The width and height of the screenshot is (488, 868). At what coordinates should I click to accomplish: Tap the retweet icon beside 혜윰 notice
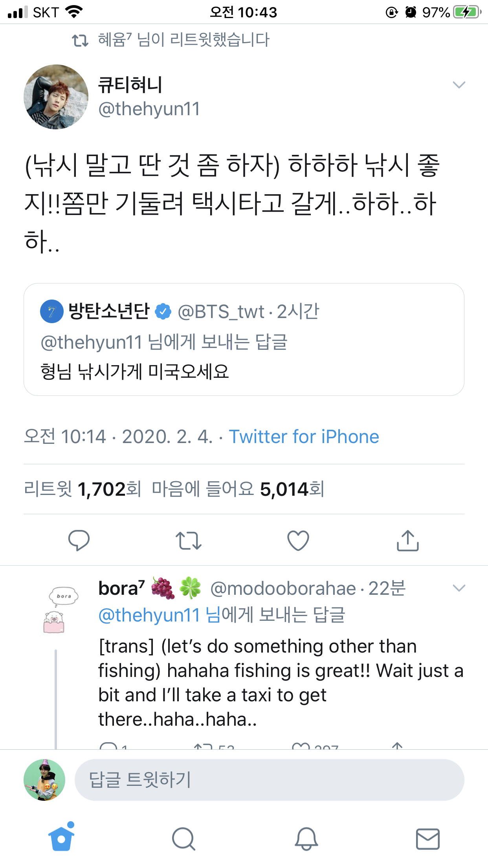pyautogui.click(x=80, y=40)
